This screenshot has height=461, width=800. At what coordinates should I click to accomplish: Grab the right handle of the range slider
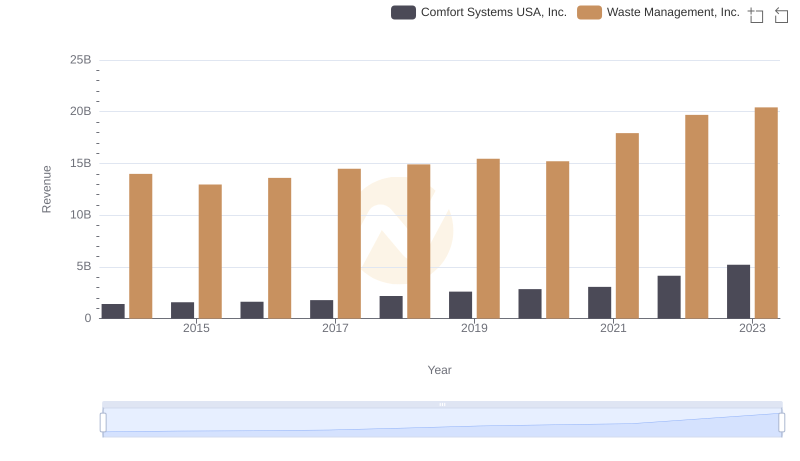(x=781, y=423)
